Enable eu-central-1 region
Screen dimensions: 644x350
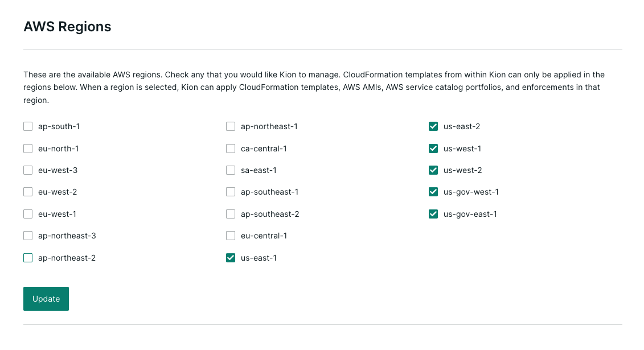231,236
